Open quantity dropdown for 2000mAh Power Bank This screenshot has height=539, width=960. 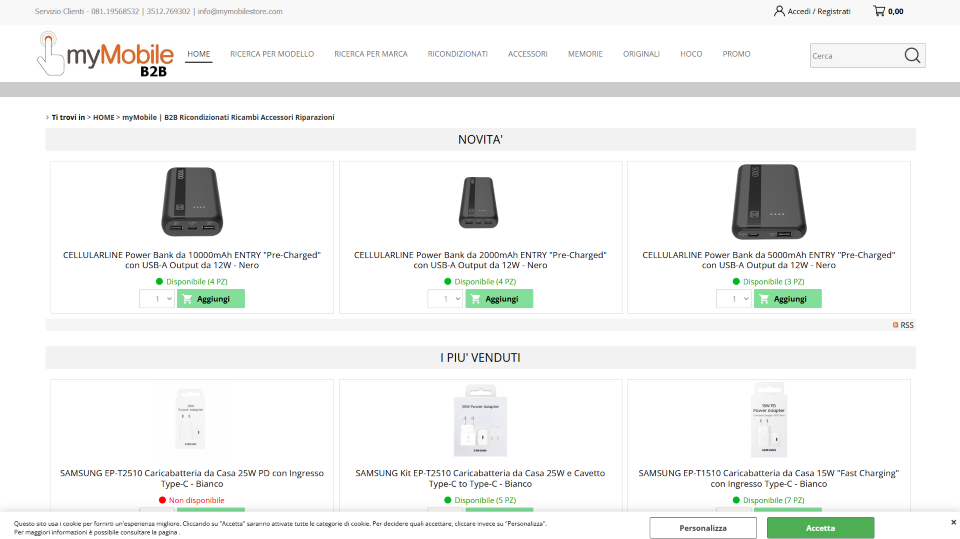pos(445,299)
